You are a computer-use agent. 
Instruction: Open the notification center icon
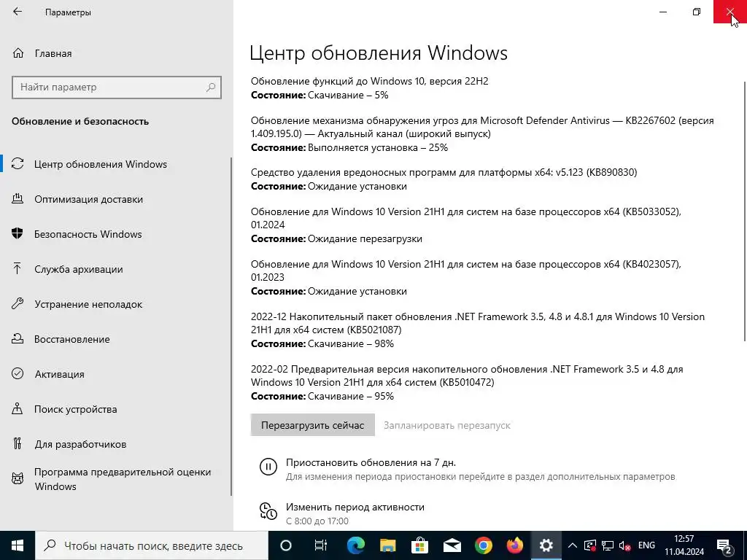(x=724, y=545)
